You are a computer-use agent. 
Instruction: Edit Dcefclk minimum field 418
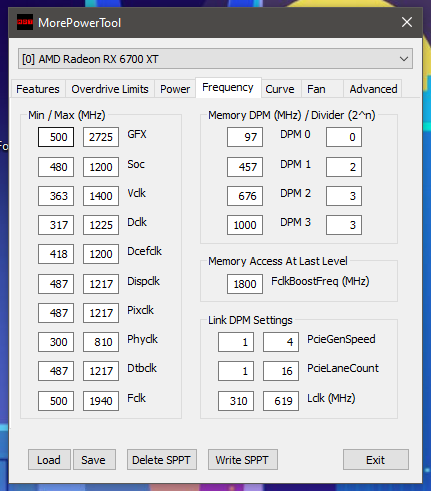coord(56,254)
